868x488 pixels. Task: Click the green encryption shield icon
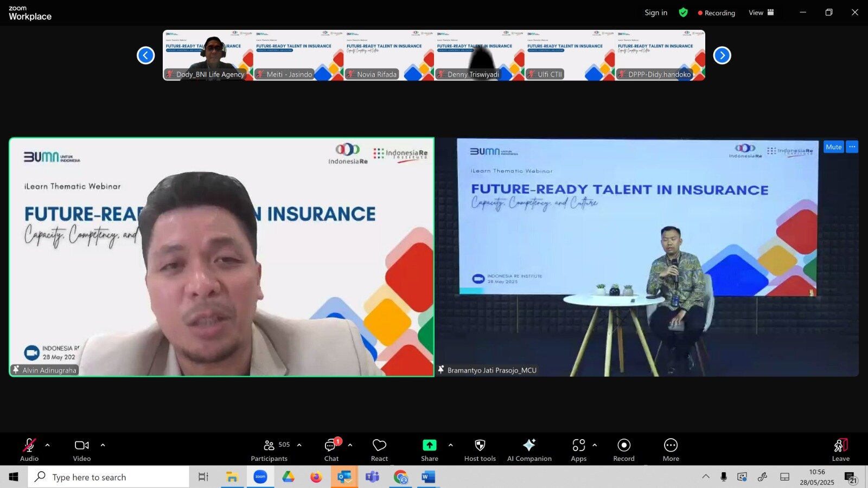click(x=684, y=12)
